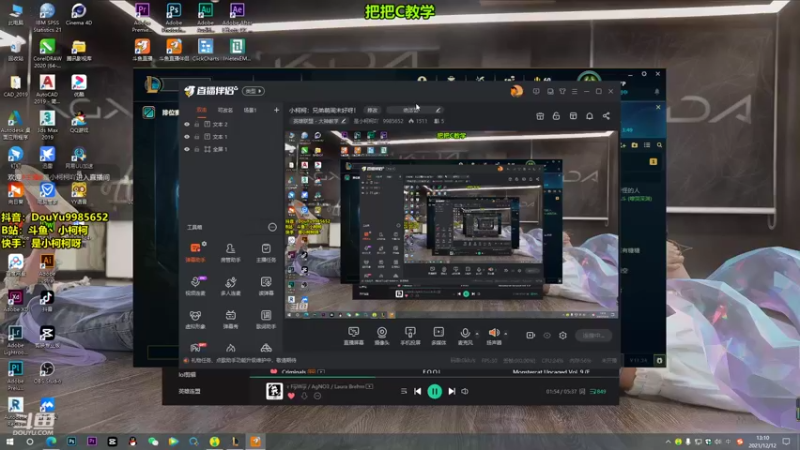Open League of Legends client logo
800x450 pixels.
pos(152,85)
